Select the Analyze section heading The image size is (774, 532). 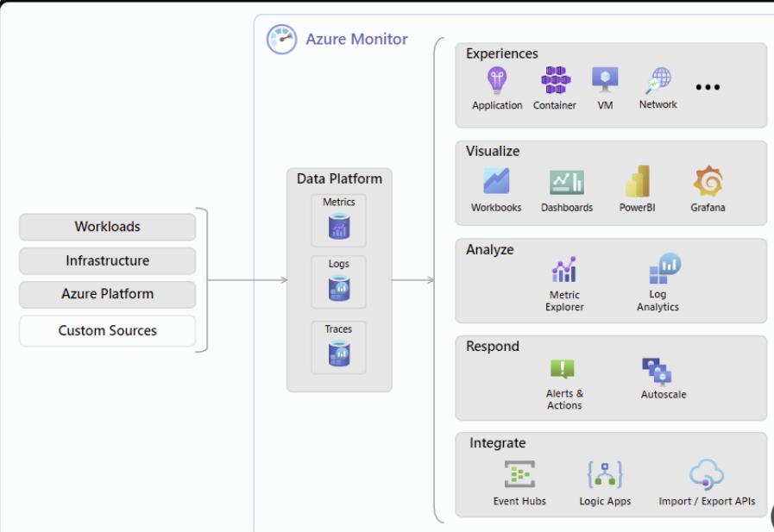(489, 249)
